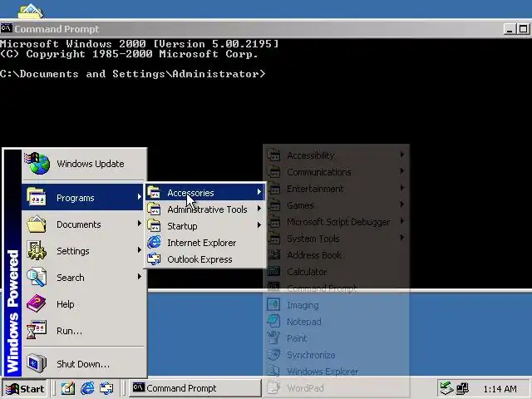Viewport: 532px width, 399px height.
Task: Click Internet Explorer quick launch icon
Action: pyautogui.click(x=87, y=388)
